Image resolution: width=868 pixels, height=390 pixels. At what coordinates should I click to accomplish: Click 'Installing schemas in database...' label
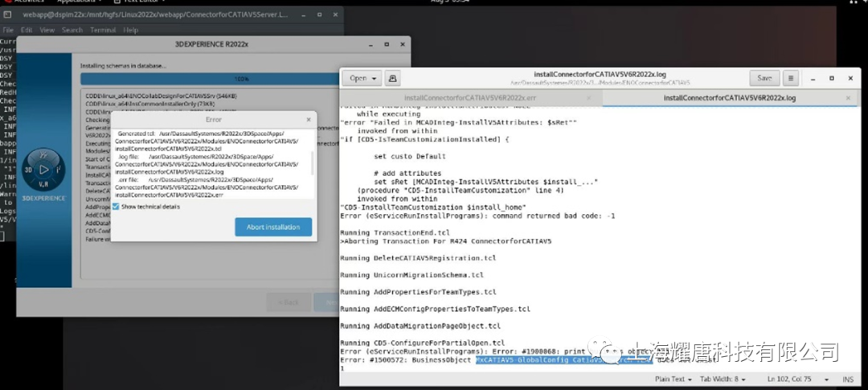point(123,66)
